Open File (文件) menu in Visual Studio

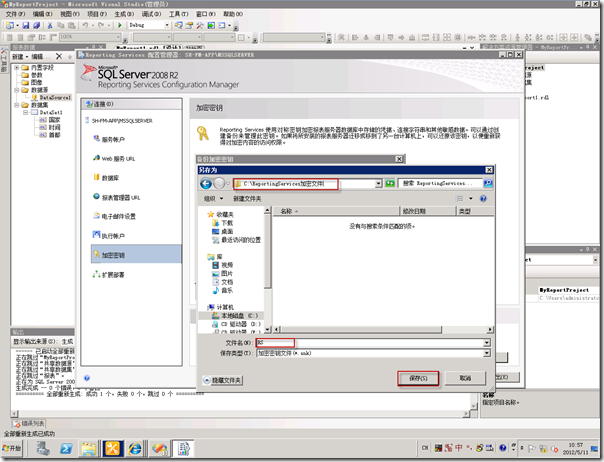[15, 14]
